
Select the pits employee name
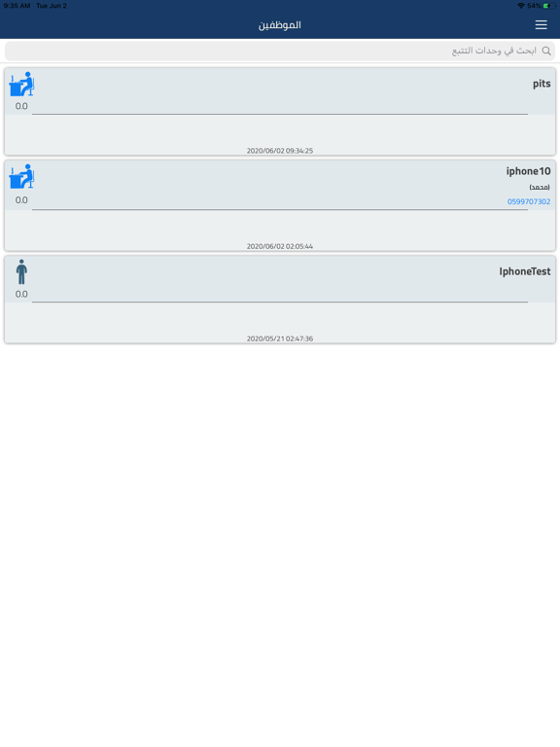tap(542, 84)
